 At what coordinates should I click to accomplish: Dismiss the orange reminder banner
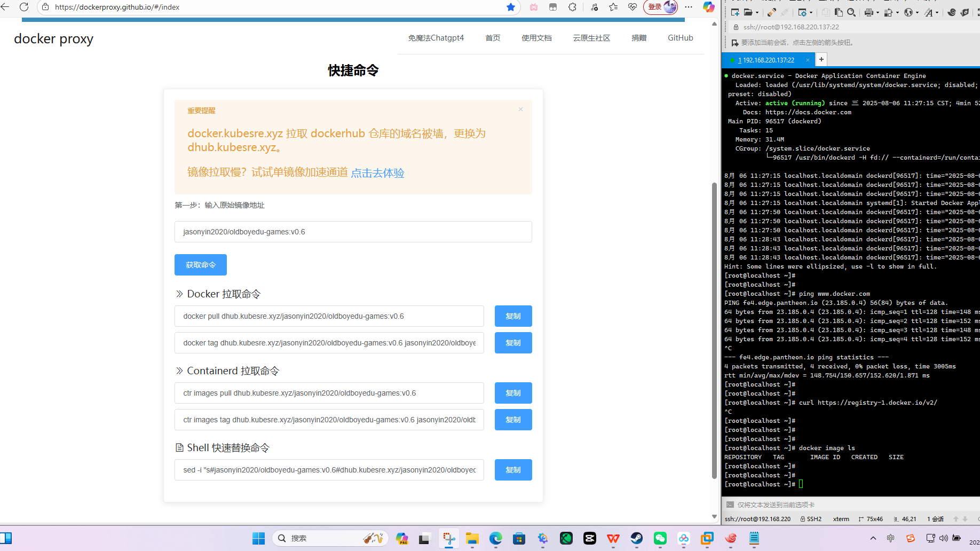[520, 109]
